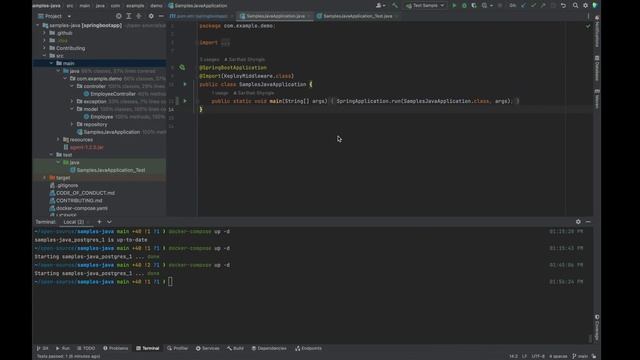Select SamplesJavaApplication_Test in project tree
Screen dimensions: 640x360
[x=111, y=170]
